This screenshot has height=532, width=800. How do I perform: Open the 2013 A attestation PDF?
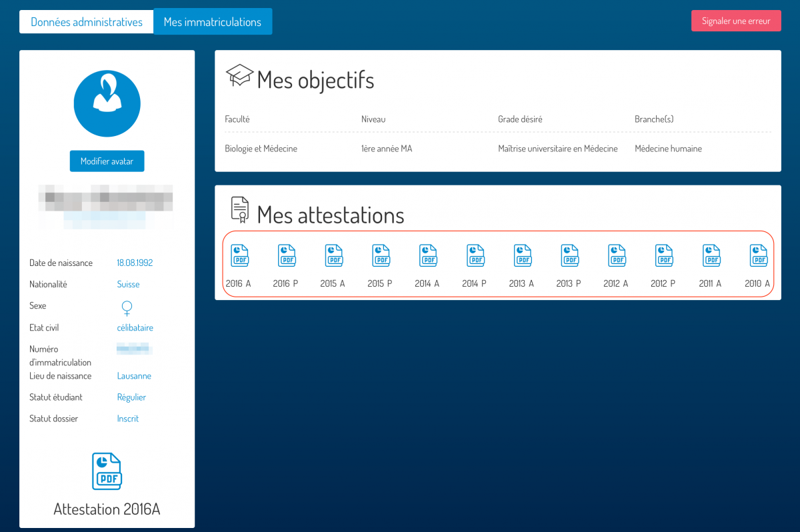523,255
